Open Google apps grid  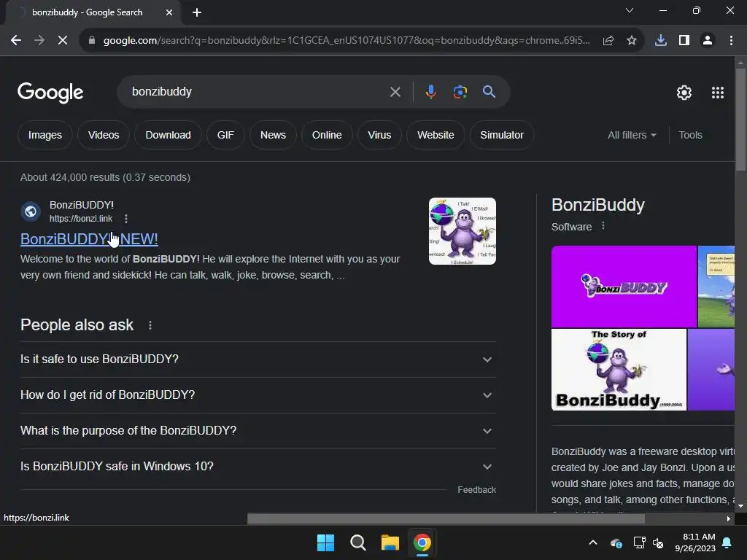pos(718,93)
